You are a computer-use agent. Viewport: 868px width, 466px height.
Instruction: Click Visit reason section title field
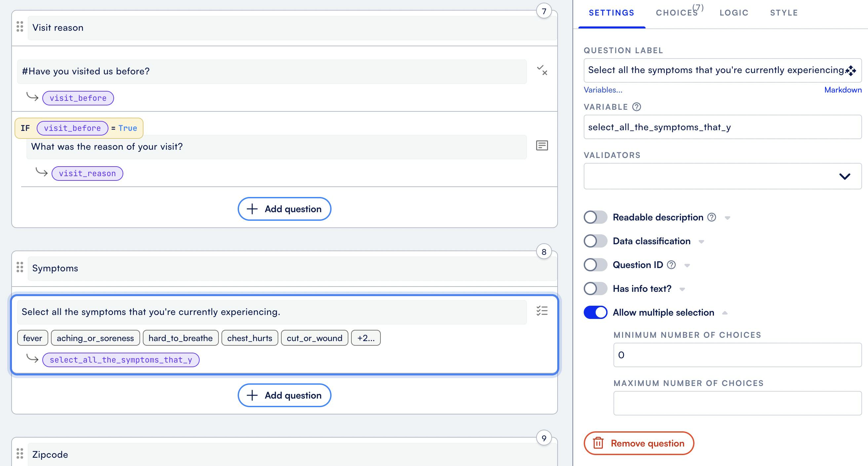[x=292, y=28]
